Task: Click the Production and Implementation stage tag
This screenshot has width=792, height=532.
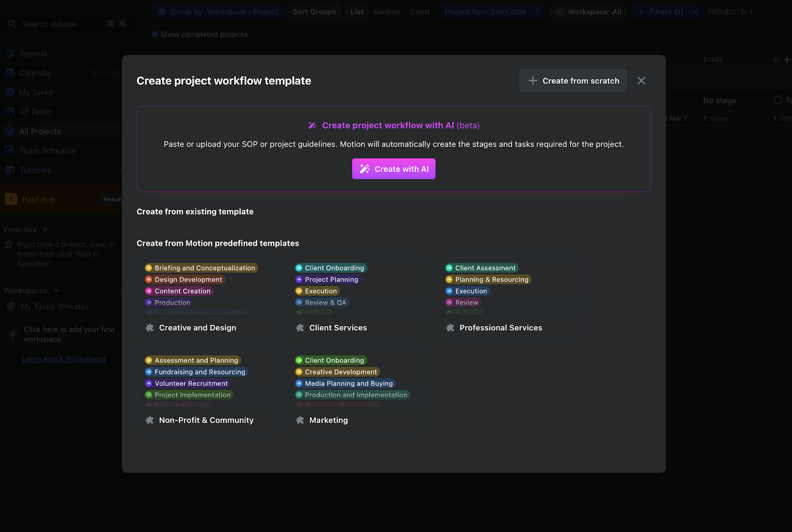Action: tap(352, 395)
